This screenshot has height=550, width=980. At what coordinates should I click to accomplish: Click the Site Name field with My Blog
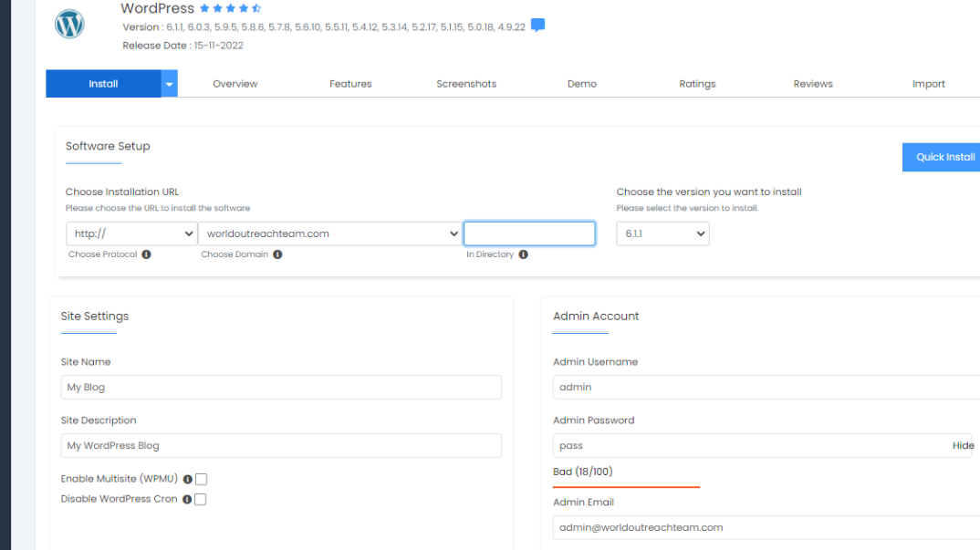click(x=281, y=387)
